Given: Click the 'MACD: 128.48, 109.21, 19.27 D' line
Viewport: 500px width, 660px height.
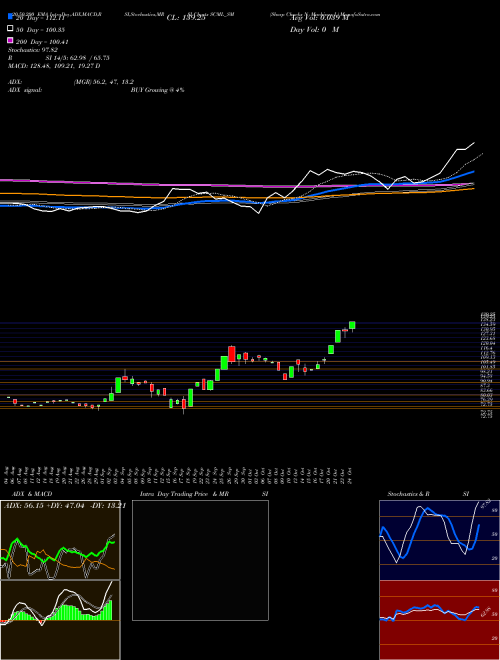Looking at the screenshot, I should click(54, 66).
